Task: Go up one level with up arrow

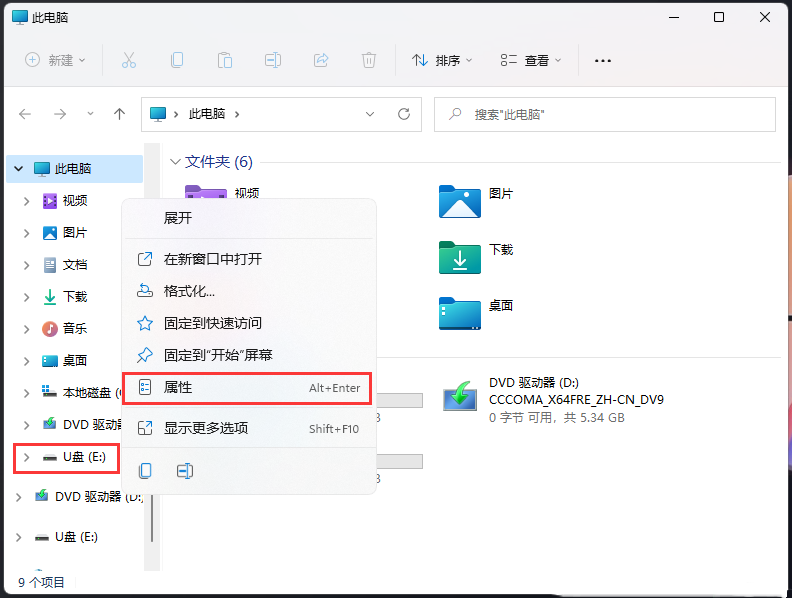Action: (119, 114)
